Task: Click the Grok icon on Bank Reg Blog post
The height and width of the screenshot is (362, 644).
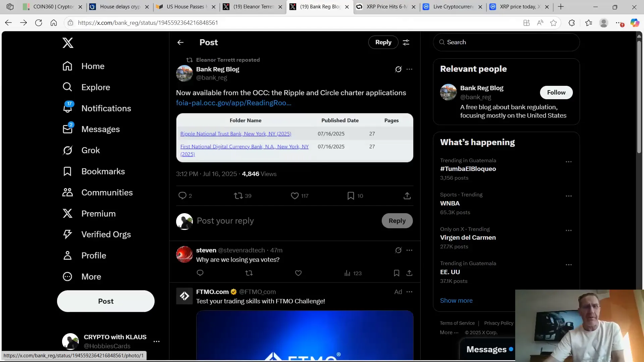Action: [398, 69]
